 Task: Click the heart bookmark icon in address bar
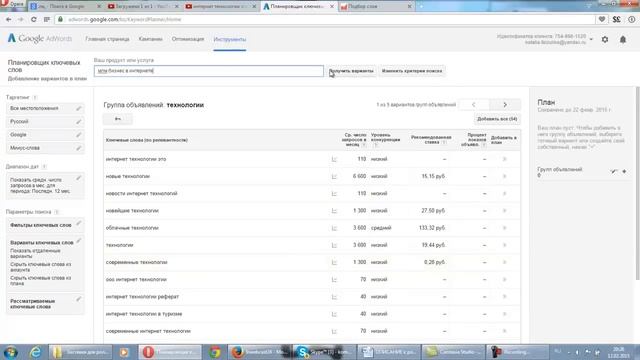(602, 19)
